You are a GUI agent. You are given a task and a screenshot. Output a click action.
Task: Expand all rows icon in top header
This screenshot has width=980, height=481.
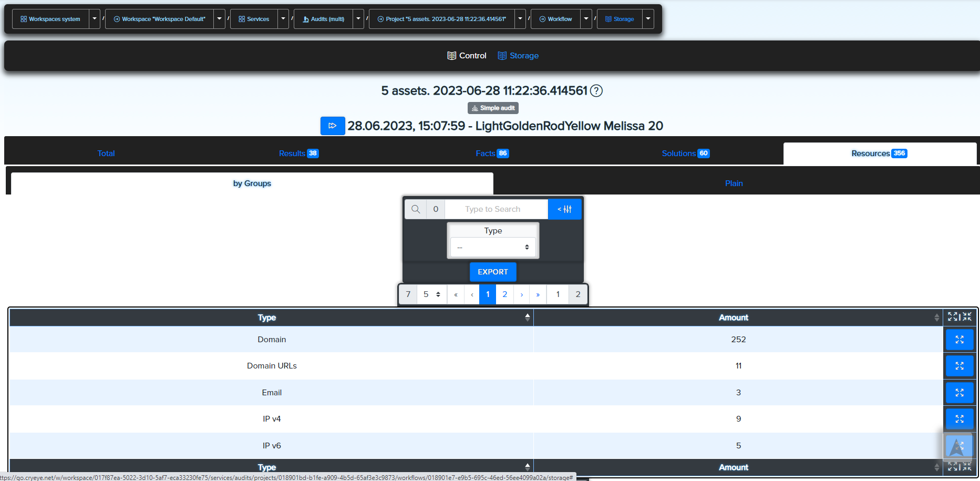[x=953, y=317]
